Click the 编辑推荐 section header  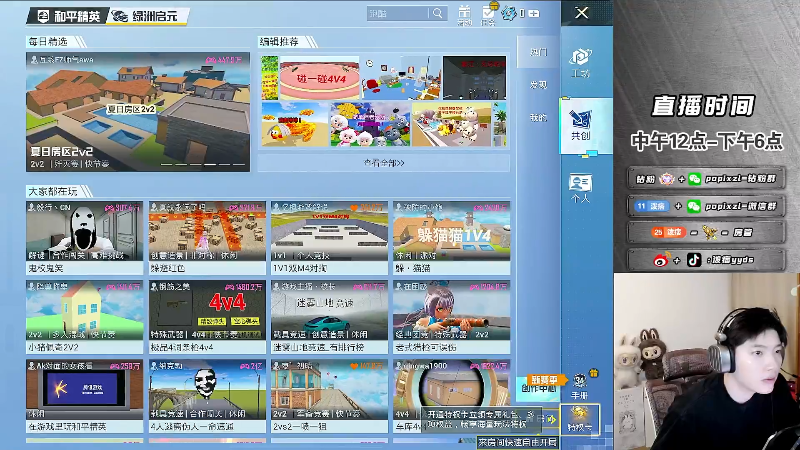click(x=279, y=42)
